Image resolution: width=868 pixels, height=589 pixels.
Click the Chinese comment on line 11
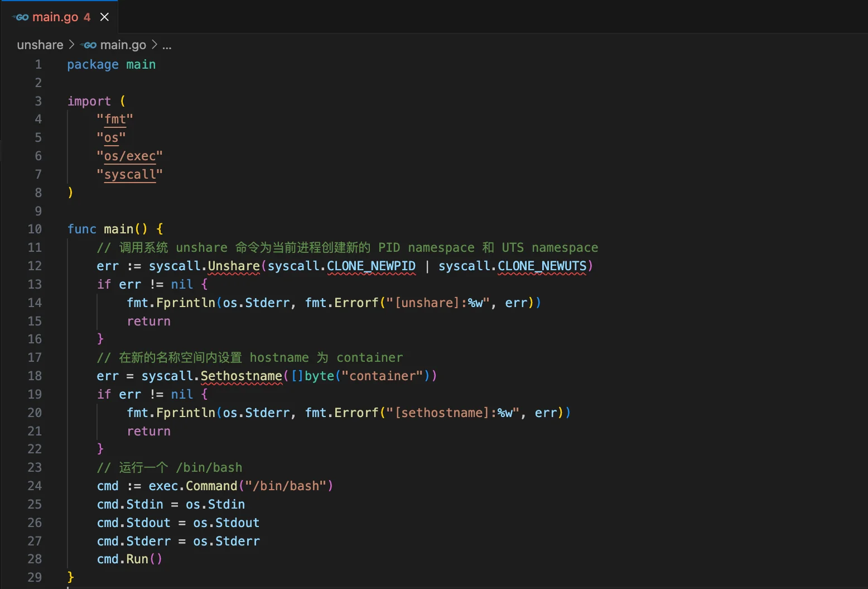346,247
